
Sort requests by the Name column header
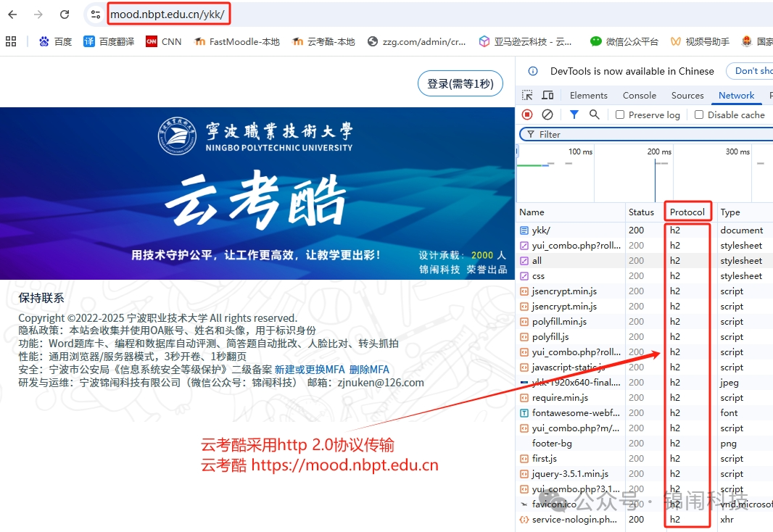coord(571,212)
